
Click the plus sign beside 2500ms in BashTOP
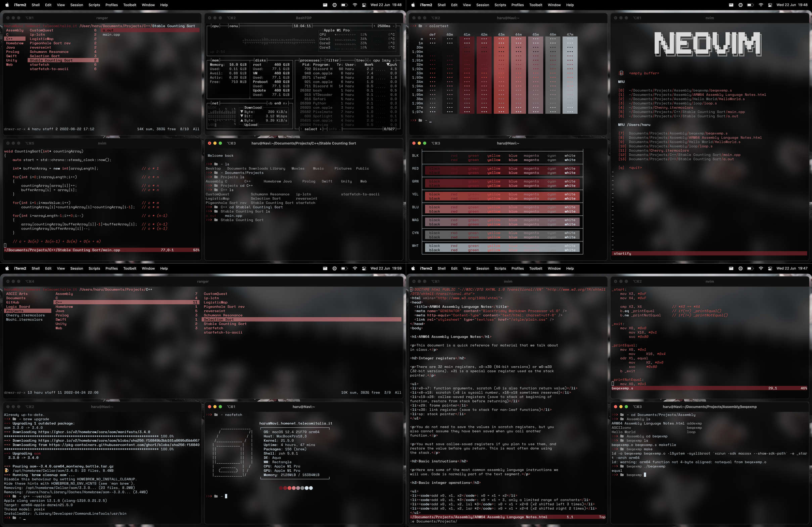tap(374, 26)
